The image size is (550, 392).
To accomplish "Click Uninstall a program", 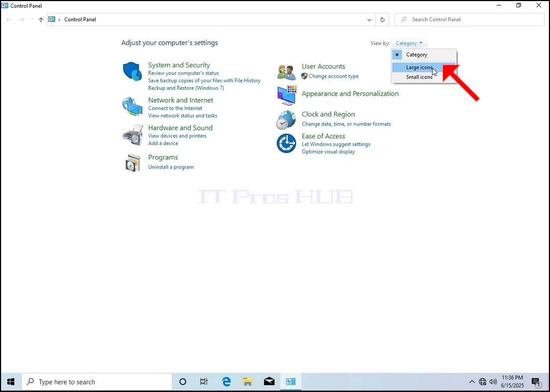I will pyautogui.click(x=171, y=167).
